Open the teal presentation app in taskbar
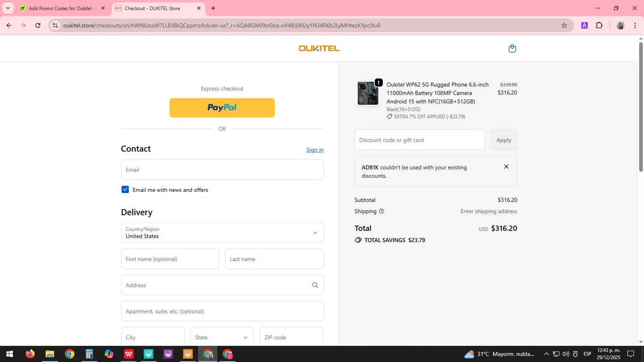Image resolution: width=644 pixels, height=362 pixels. (149, 354)
